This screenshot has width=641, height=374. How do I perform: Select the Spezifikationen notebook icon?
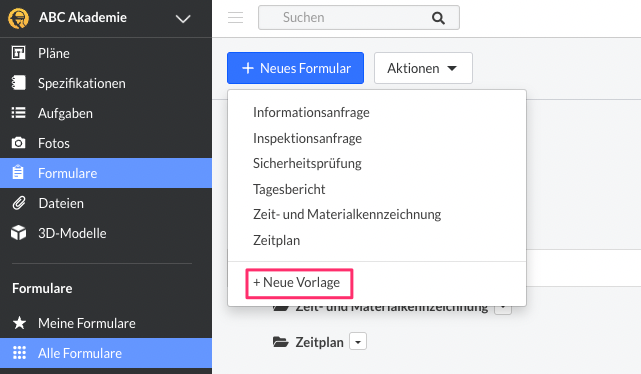click(18, 83)
